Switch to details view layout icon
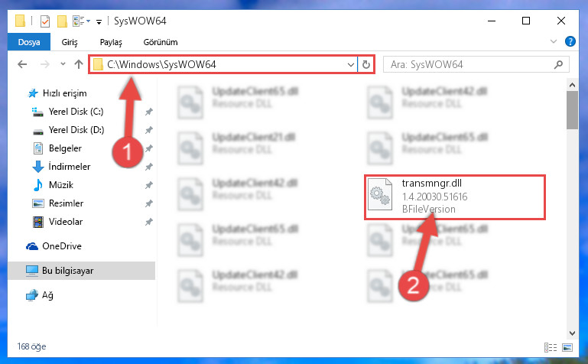The height and width of the screenshot is (364, 588). (551, 347)
